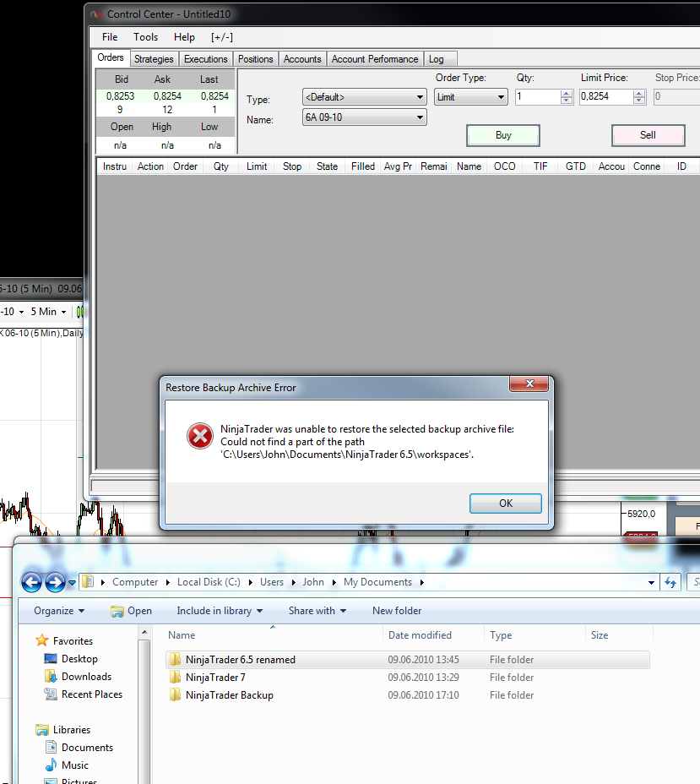Open recent pages arrow in Explorer
700x784 pixels.
coord(72,582)
